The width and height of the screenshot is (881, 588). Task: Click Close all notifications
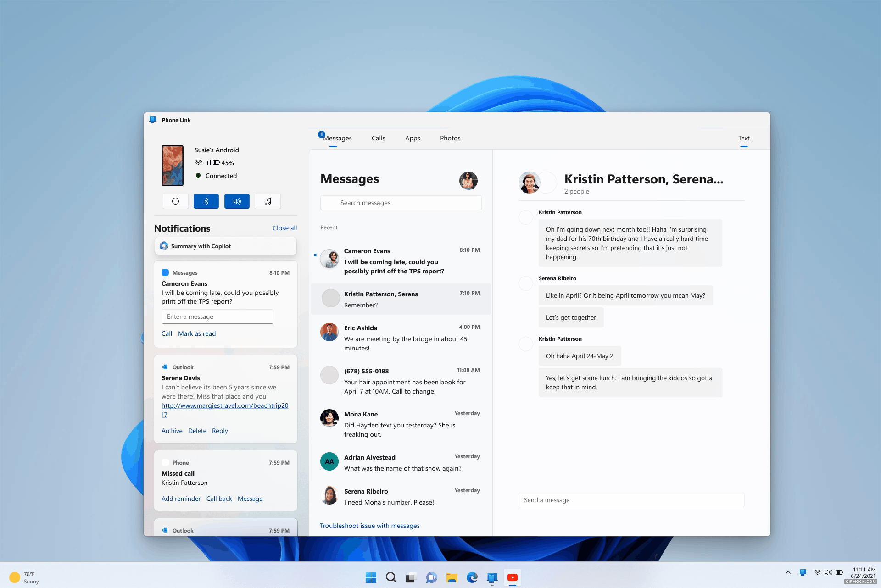click(x=284, y=228)
